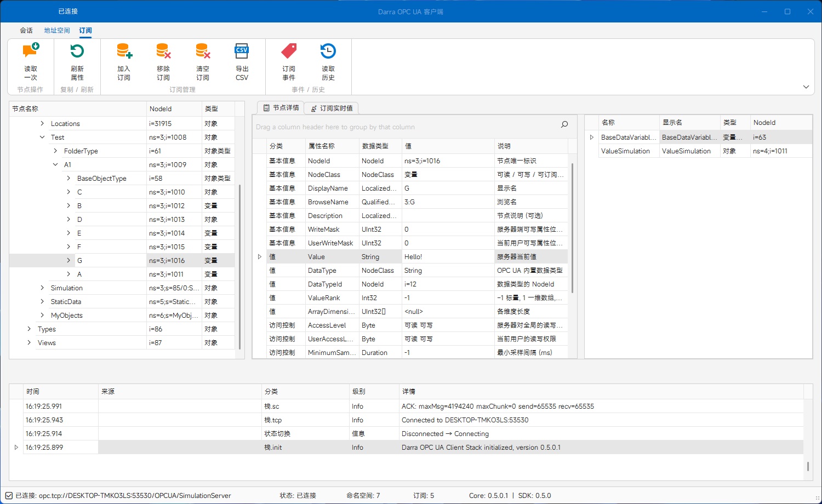Open the 订阅实时值 tab

tap(332, 108)
